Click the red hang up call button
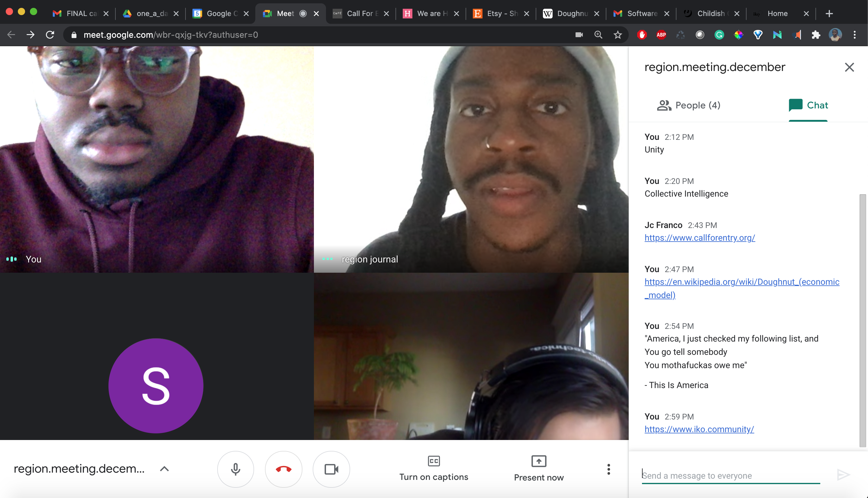 [283, 469]
